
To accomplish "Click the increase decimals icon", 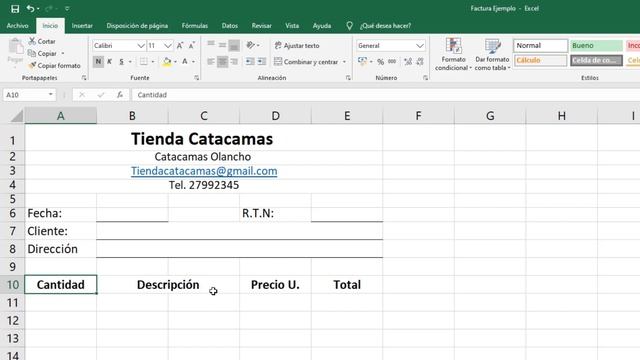I will [408, 62].
